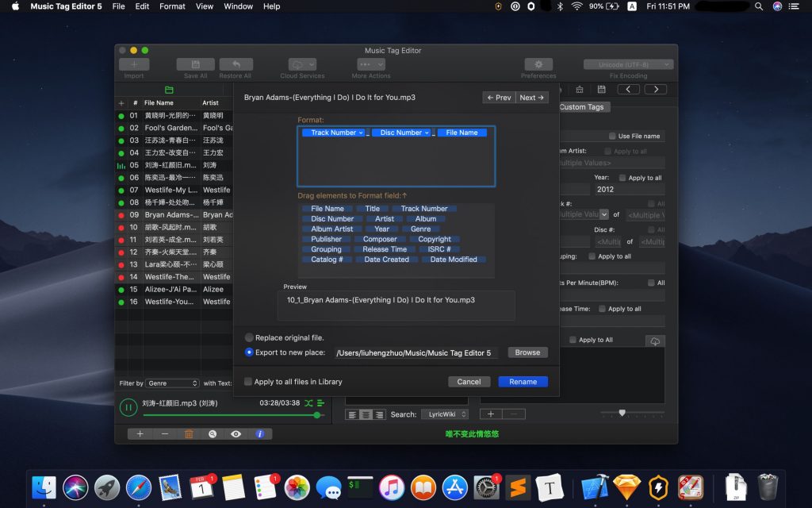Click Cancel in rename dialog

click(x=469, y=382)
